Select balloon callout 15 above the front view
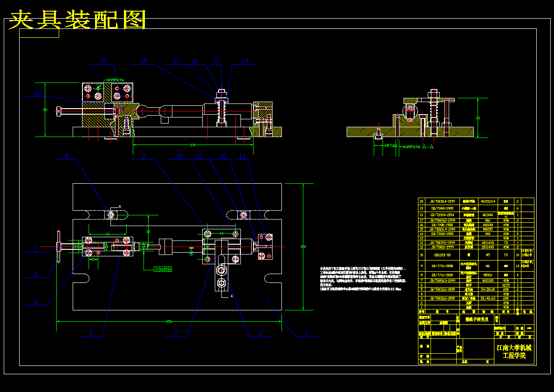Viewport: 554px width, 392px height. (x=217, y=60)
